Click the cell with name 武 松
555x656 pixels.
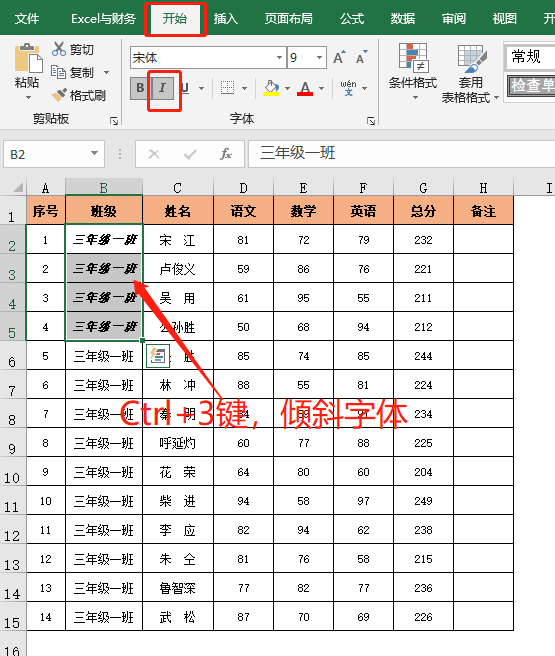click(x=178, y=617)
